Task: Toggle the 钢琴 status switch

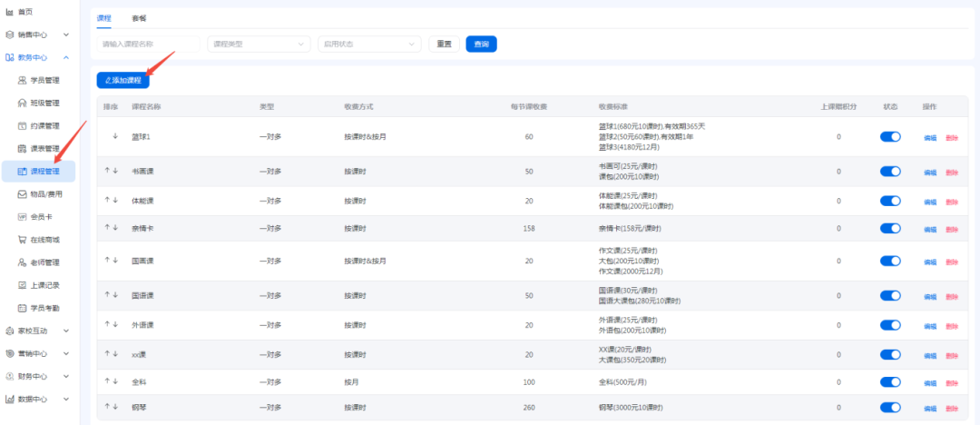Action: (x=890, y=408)
